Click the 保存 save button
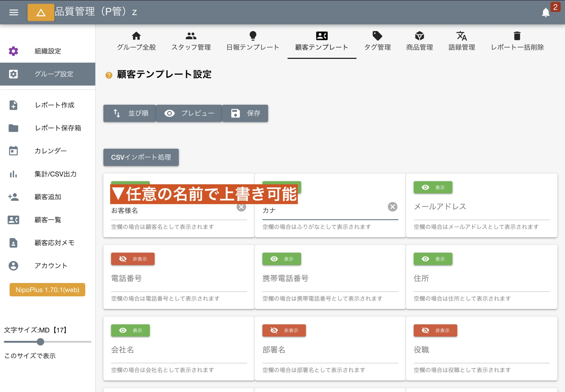This screenshot has height=392, width=565. tap(245, 113)
